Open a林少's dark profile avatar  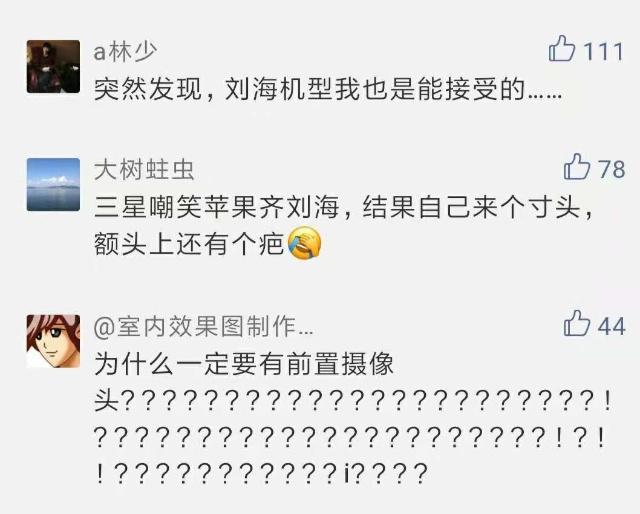click(53, 67)
